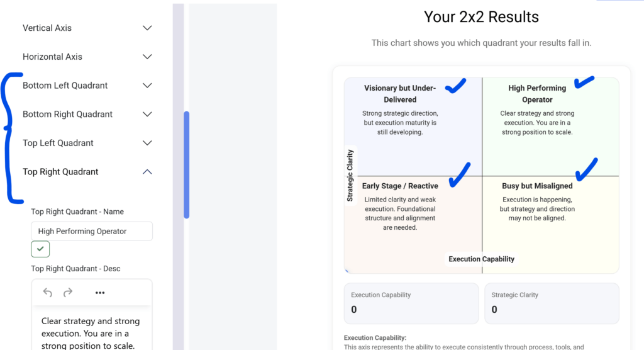Viewport: 644px width, 350px height.
Task: Expand the Horizontal Axis section
Action: 147,57
